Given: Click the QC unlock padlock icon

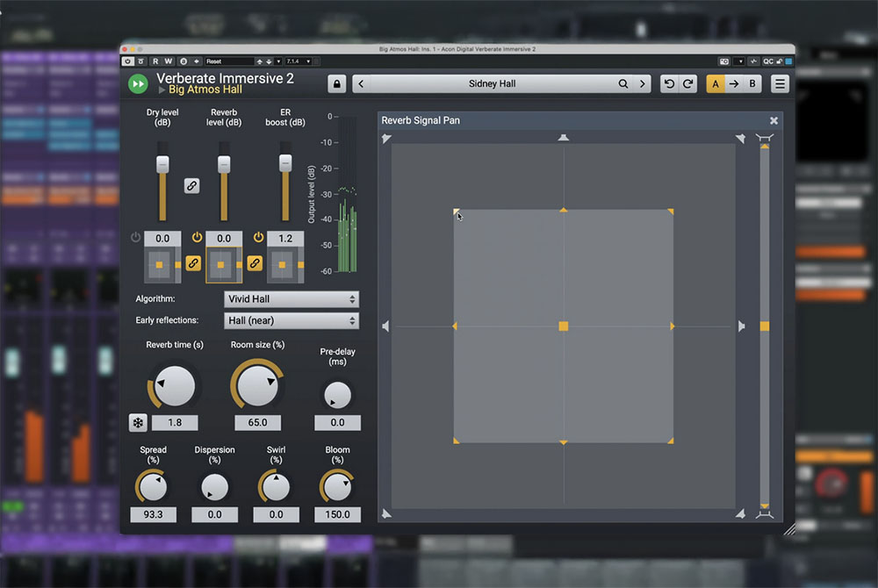Looking at the screenshot, I should 780,61.
